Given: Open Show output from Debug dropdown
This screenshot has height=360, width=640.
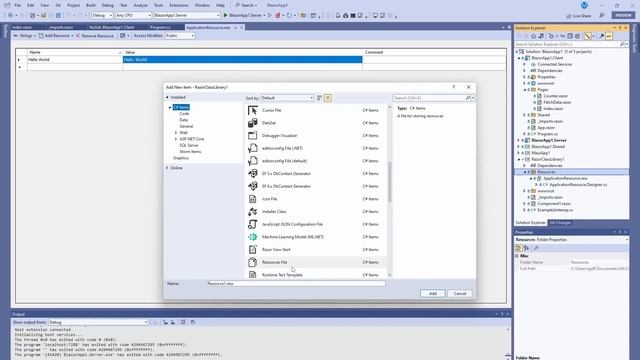Looking at the screenshot, I should click(98, 322).
